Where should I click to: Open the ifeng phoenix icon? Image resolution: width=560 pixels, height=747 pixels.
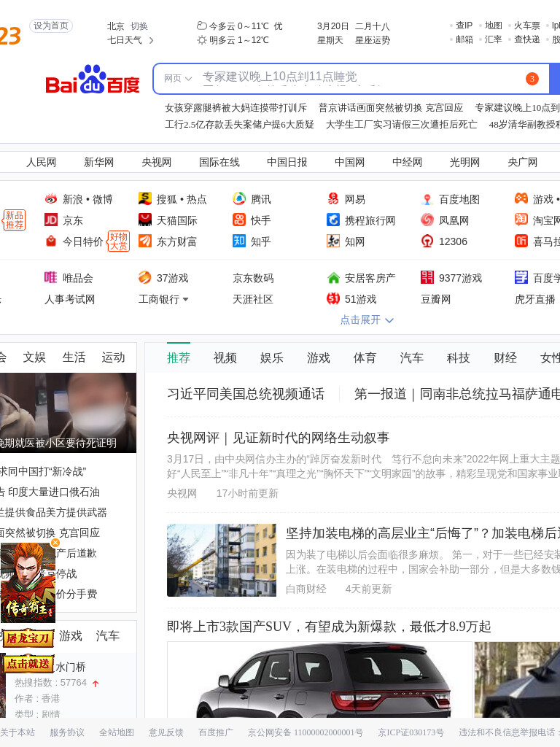427,220
